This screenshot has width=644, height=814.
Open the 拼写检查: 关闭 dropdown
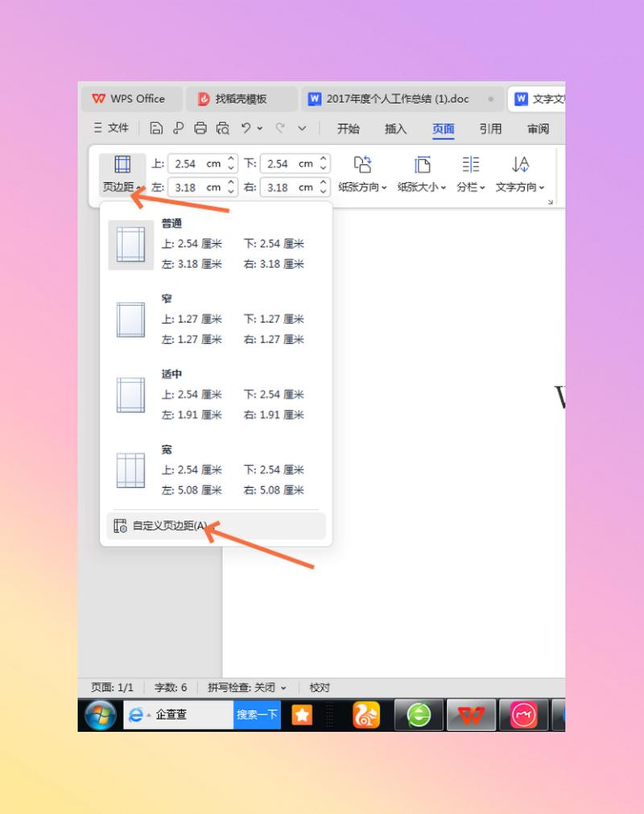247,688
